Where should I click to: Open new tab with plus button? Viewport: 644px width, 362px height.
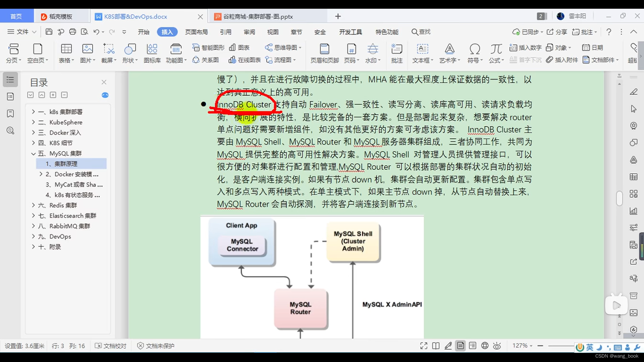pos(338,16)
